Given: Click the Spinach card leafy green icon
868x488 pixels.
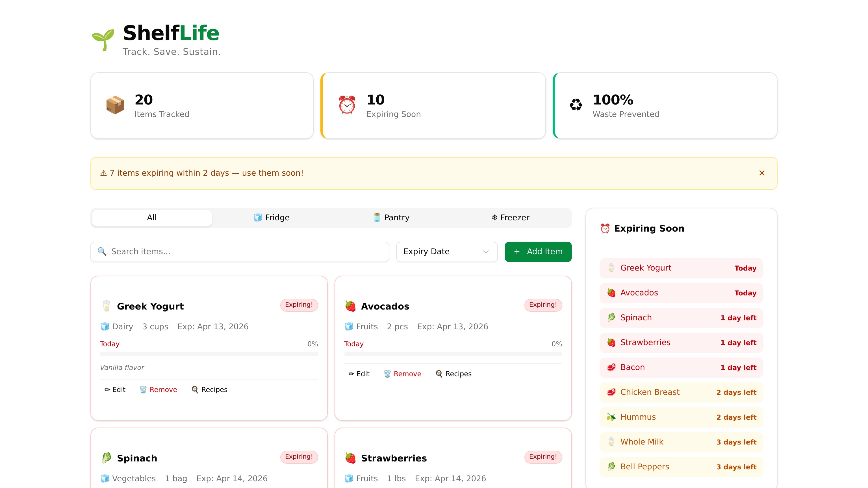Looking at the screenshot, I should pos(106,458).
